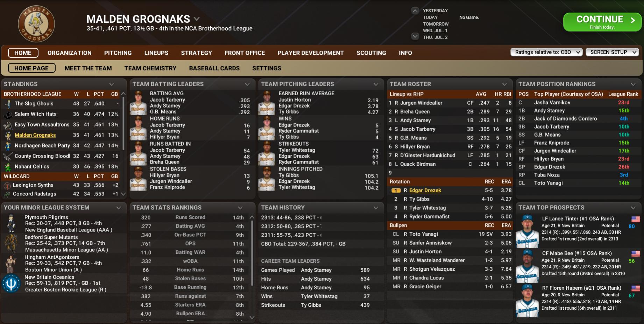
Task: Open the Team Chemistry tab
Action: [x=150, y=68]
